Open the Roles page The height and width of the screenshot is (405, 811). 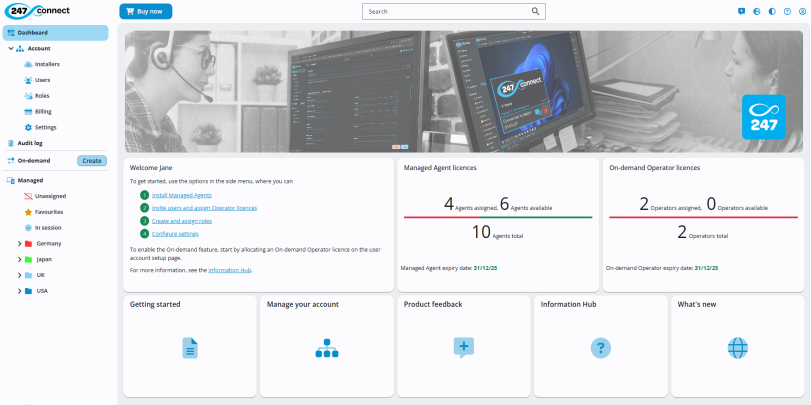pos(42,96)
